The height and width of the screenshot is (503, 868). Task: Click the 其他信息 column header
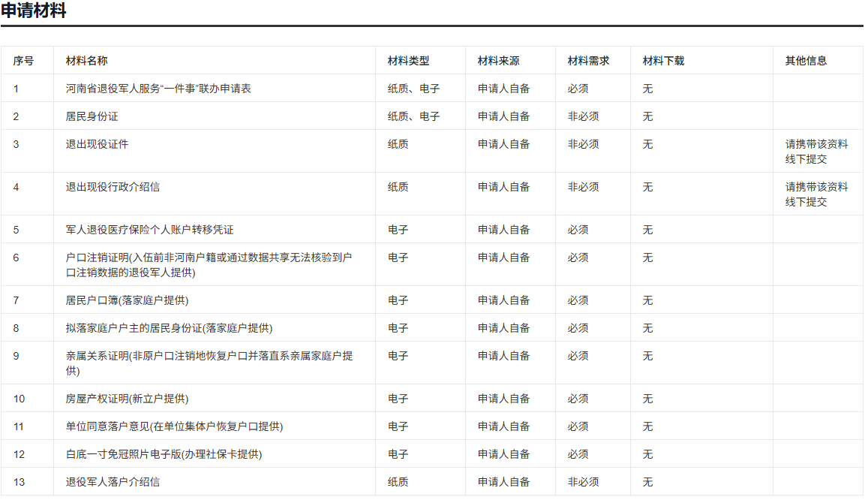point(806,61)
